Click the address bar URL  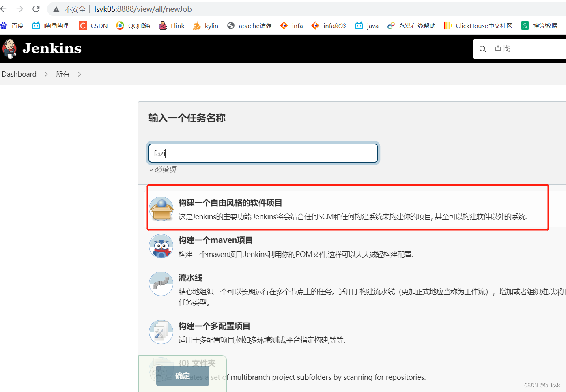(x=143, y=9)
